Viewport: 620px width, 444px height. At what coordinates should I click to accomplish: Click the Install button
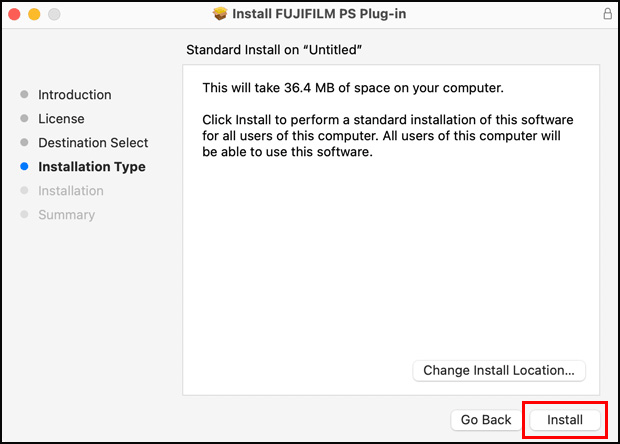[565, 420]
